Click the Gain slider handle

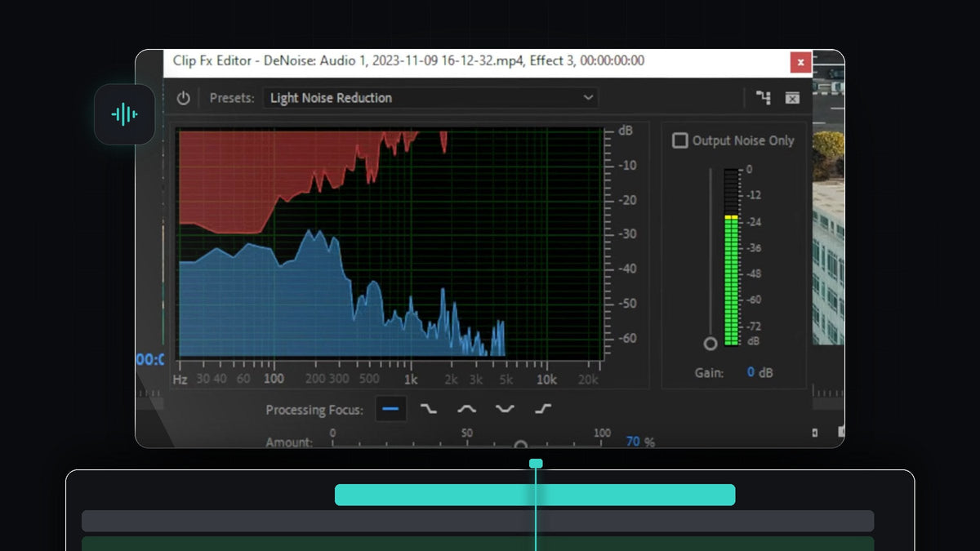coord(710,344)
